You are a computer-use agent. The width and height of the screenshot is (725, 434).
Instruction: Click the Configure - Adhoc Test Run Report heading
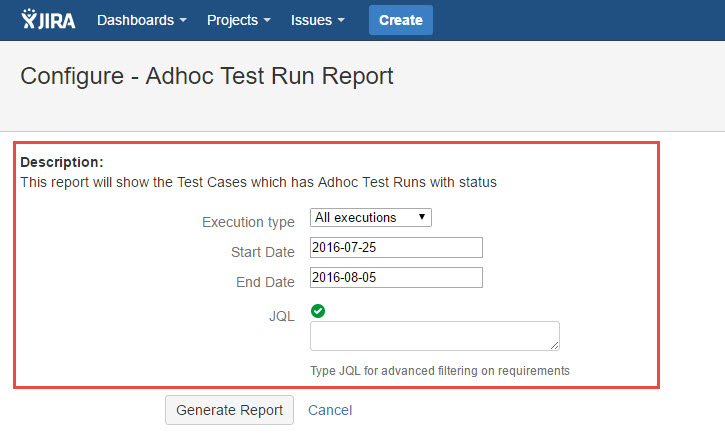(x=207, y=76)
